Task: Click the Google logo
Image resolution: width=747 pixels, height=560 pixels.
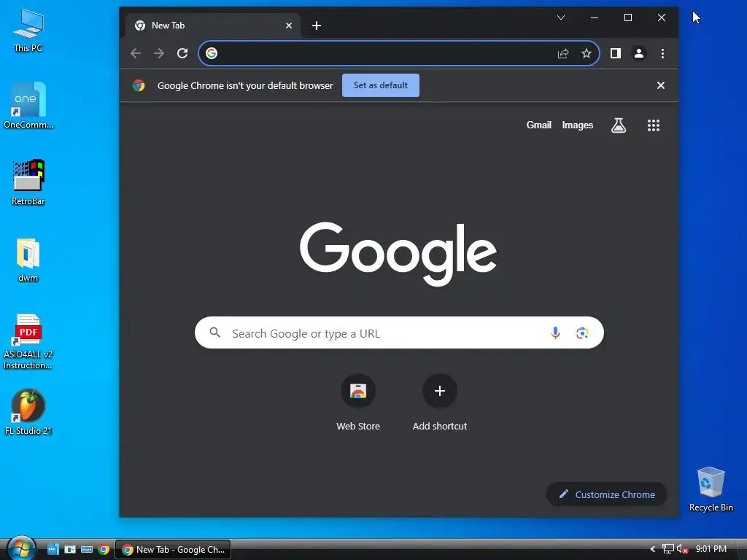Action: click(398, 253)
